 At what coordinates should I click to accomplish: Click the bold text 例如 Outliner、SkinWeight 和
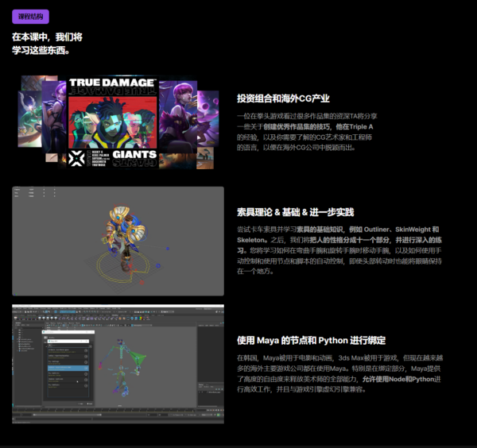tap(394, 230)
